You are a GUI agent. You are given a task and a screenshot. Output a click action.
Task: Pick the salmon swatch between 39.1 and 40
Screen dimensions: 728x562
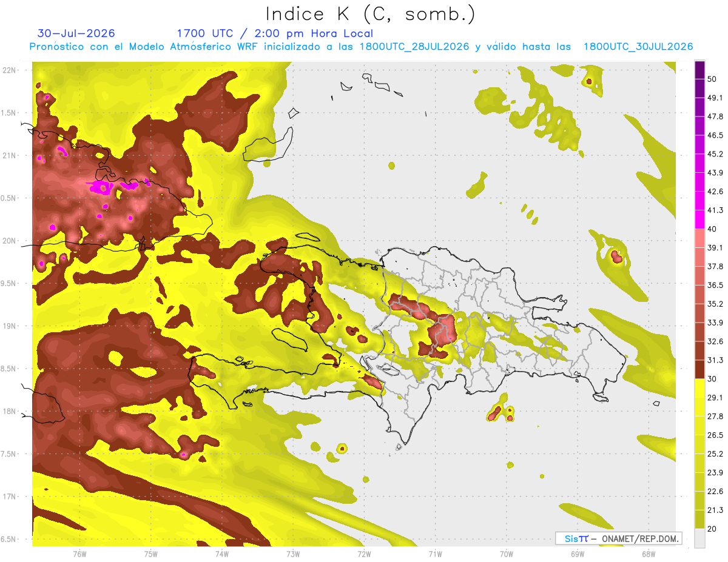(699, 238)
